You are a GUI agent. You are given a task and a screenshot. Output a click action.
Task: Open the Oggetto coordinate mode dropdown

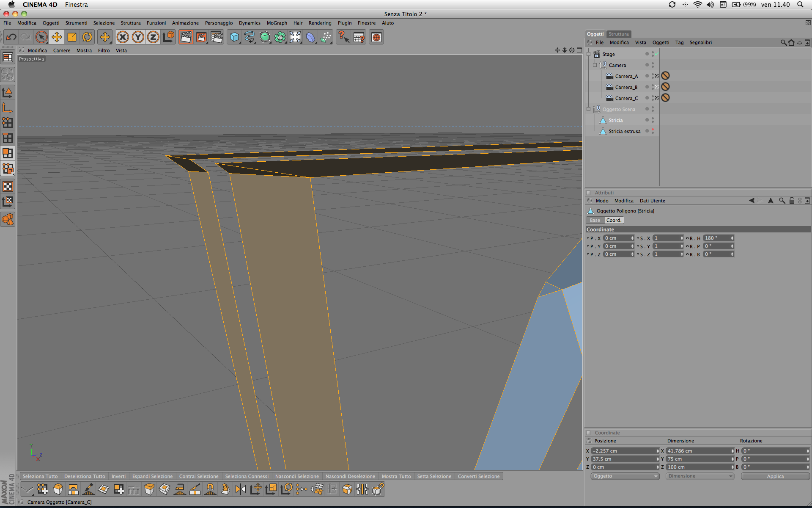pyautogui.click(x=625, y=476)
